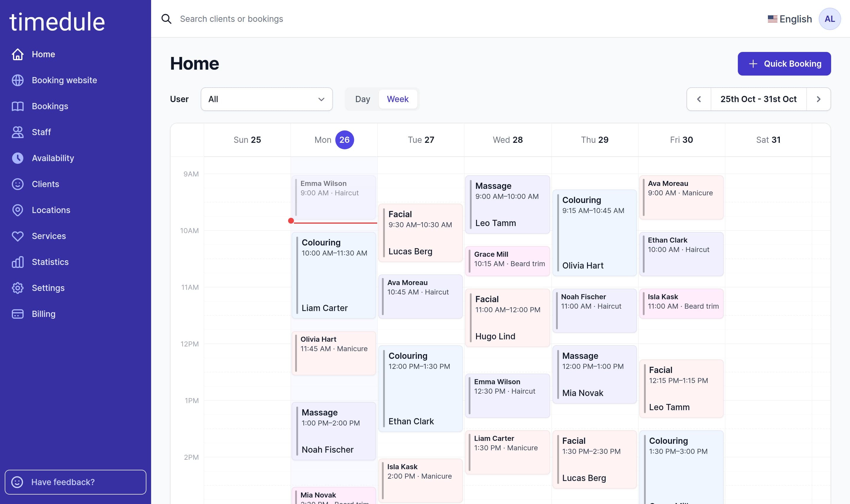This screenshot has height=504, width=850.
Task: Open Ethan Clark Colouring 12:00 PM booking
Action: 420,389
